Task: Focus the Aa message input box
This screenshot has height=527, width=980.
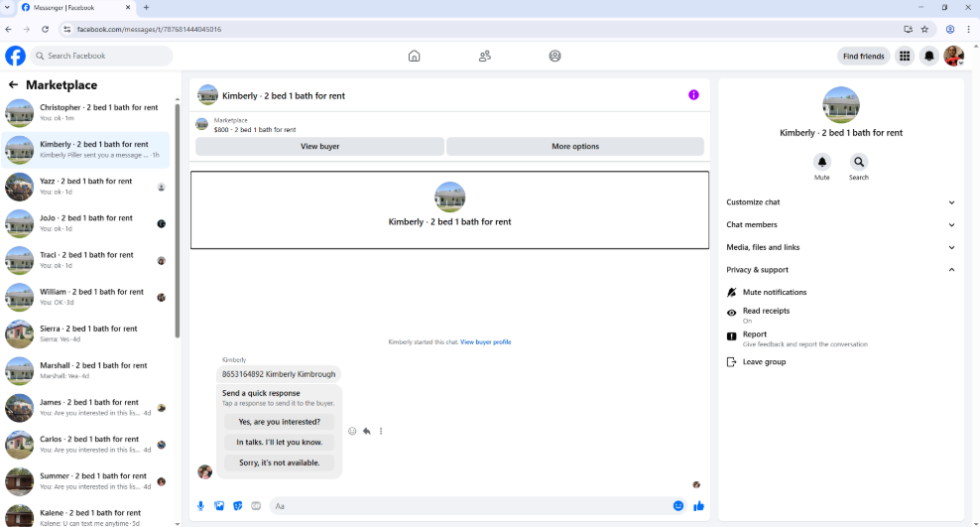Action: click(x=469, y=506)
